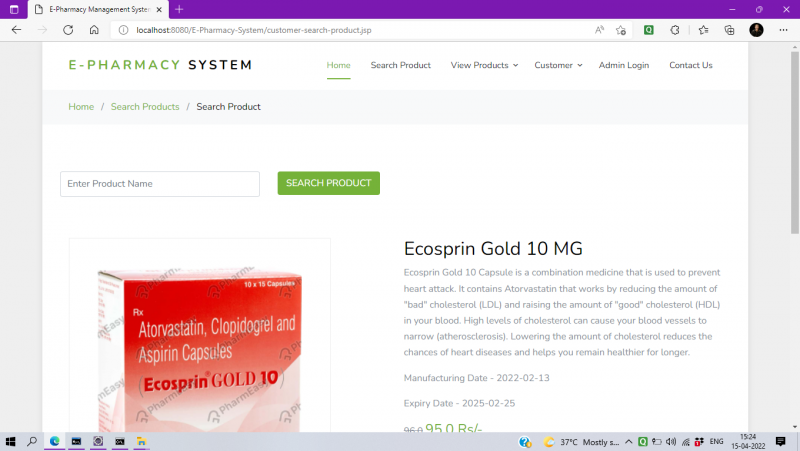Open the Windows Start menu

coord(10,441)
